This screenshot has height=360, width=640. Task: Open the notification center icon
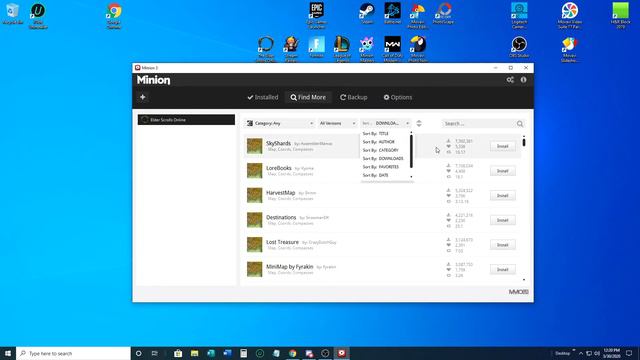[x=629, y=353]
